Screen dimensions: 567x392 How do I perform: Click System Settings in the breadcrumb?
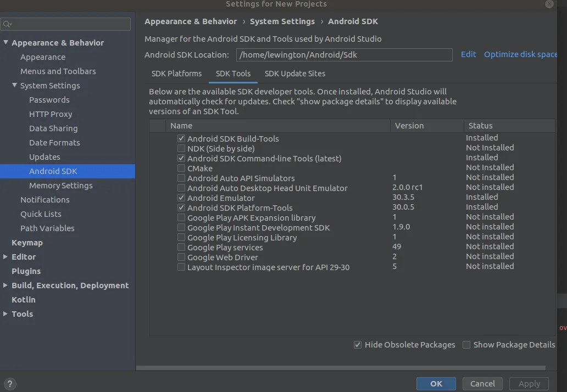click(x=282, y=21)
